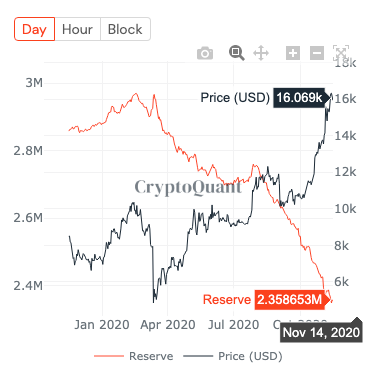Zoom in with plus icon
This screenshot has height=384, width=376.
point(293,53)
